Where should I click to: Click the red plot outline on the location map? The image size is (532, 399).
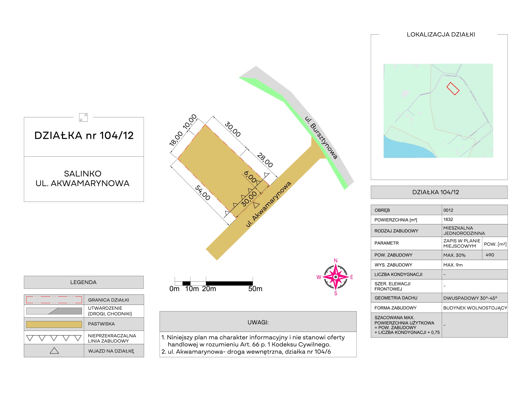point(453,89)
